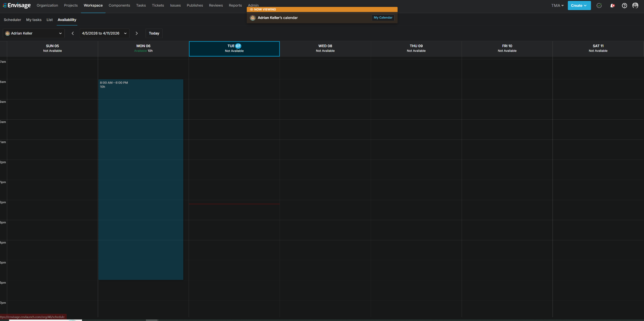Image resolution: width=644 pixels, height=321 pixels.
Task: Click the Today button
Action: coord(154,33)
